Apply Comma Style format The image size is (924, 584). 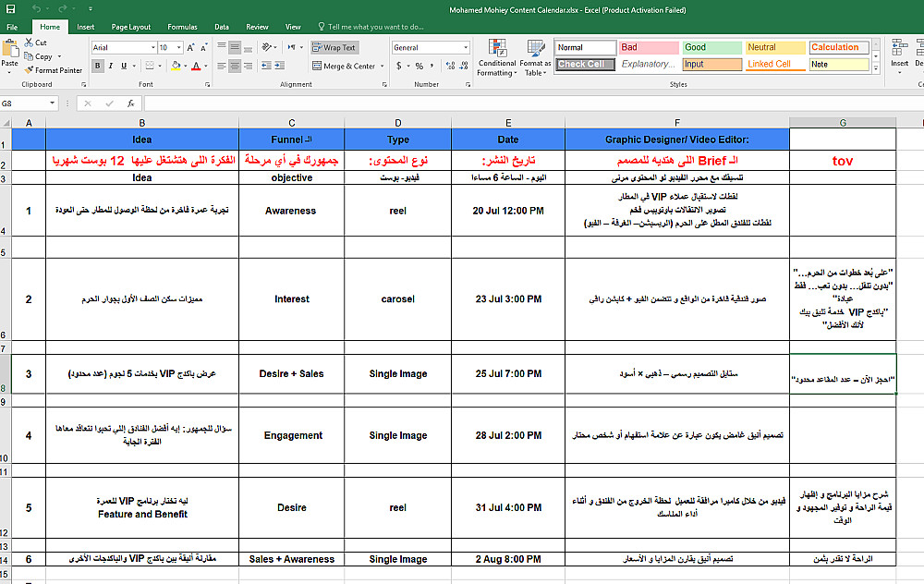coord(432,66)
